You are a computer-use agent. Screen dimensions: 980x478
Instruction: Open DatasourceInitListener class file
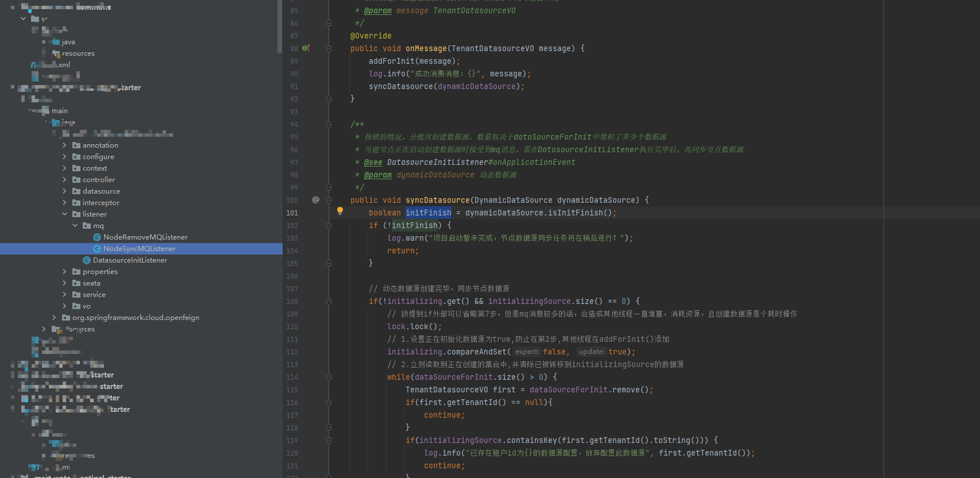click(130, 260)
